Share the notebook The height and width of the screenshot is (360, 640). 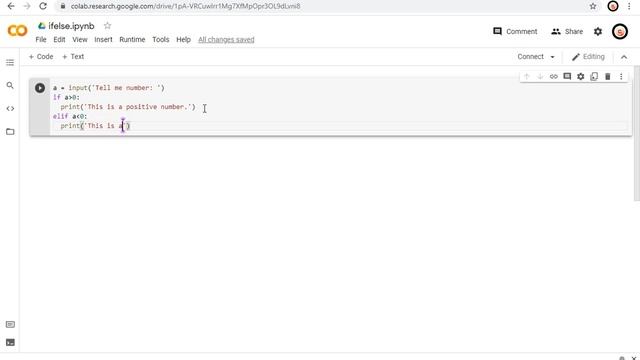click(567, 31)
